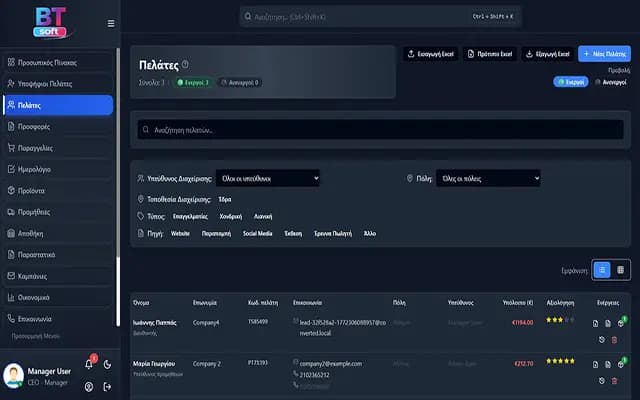Toggle the Ανενεργοί view filter

coord(611,82)
